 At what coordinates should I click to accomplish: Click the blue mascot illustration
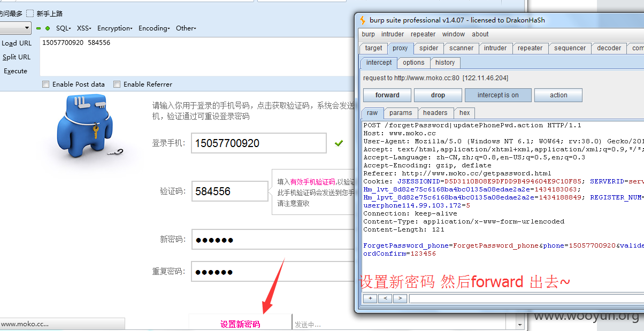(x=86, y=127)
